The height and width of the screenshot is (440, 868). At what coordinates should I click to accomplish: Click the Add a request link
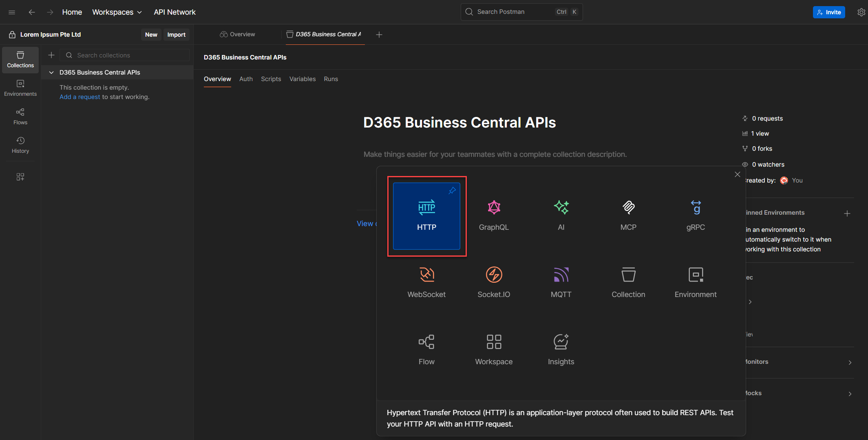(80, 97)
